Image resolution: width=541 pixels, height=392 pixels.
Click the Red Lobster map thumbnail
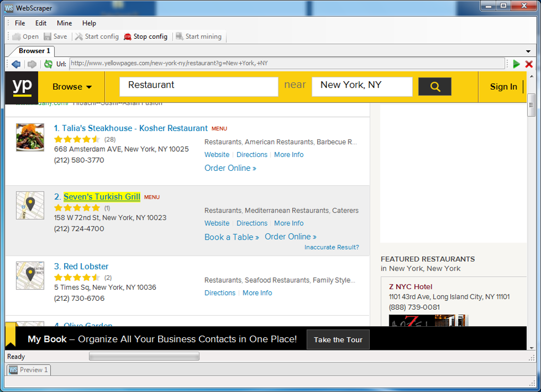30,275
